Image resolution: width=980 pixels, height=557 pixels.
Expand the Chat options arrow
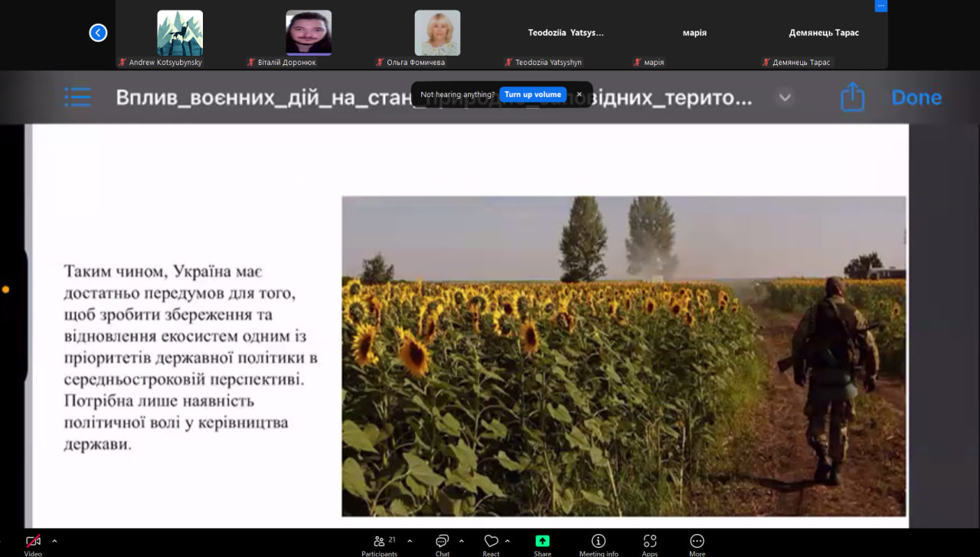point(461,540)
